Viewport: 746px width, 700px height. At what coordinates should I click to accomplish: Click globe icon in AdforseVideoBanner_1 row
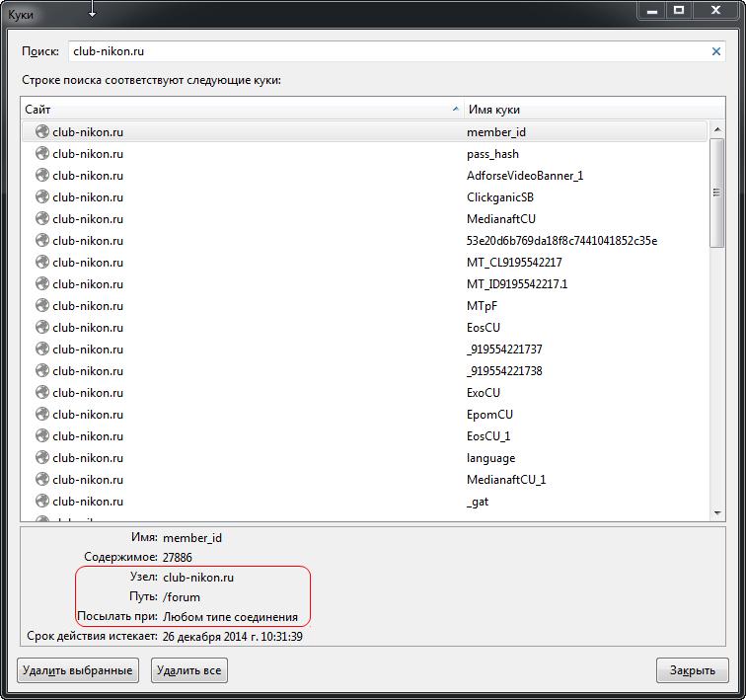42,176
